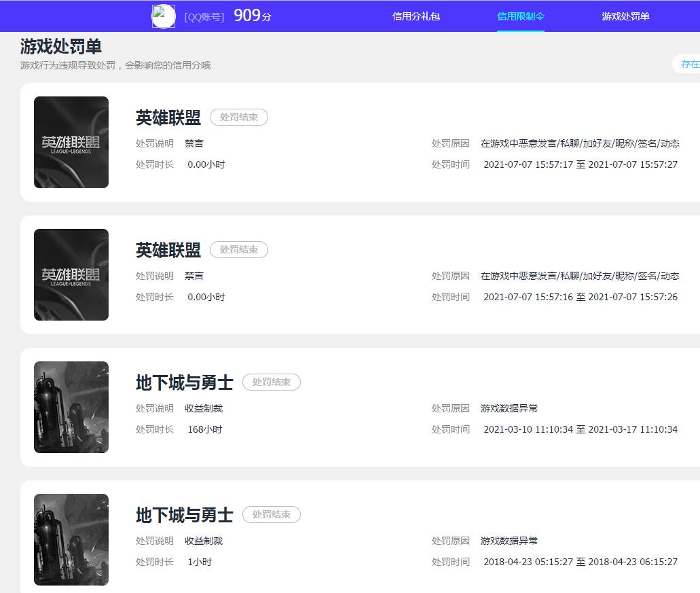Select the active 信用限制令 tab
Image resolution: width=700 pixels, height=593 pixels.
521,16
